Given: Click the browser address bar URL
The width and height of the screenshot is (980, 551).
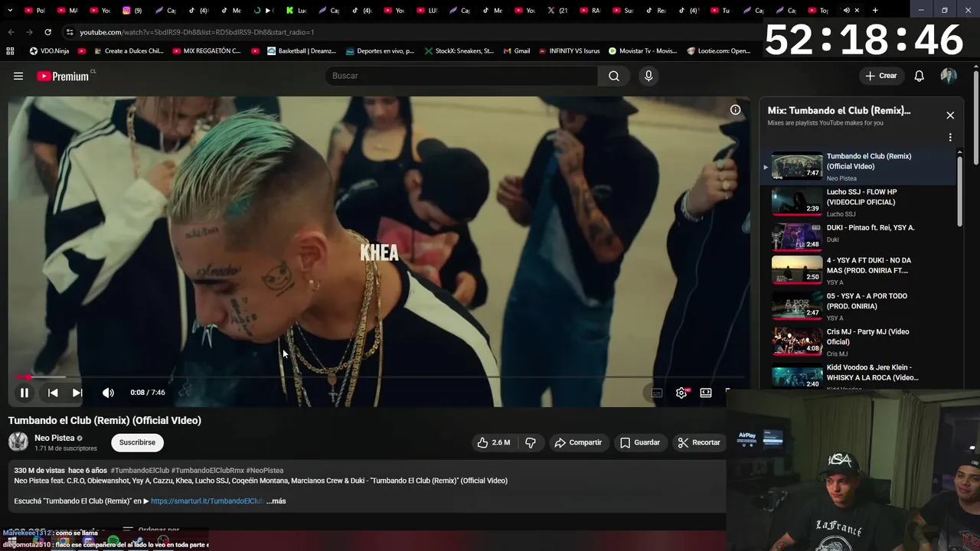Looking at the screenshot, I should point(197,32).
